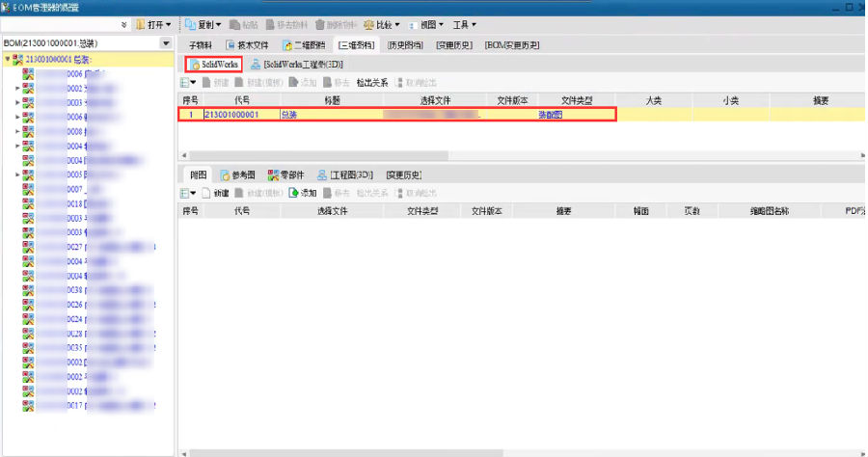The width and height of the screenshot is (868, 457).
Task: Click the 大类 column header
Action: click(653, 100)
